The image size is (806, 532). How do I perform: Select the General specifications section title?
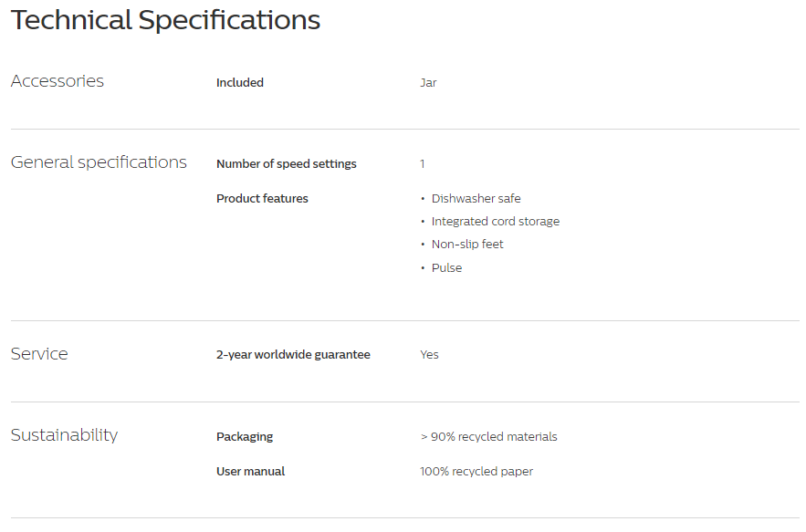point(99,163)
